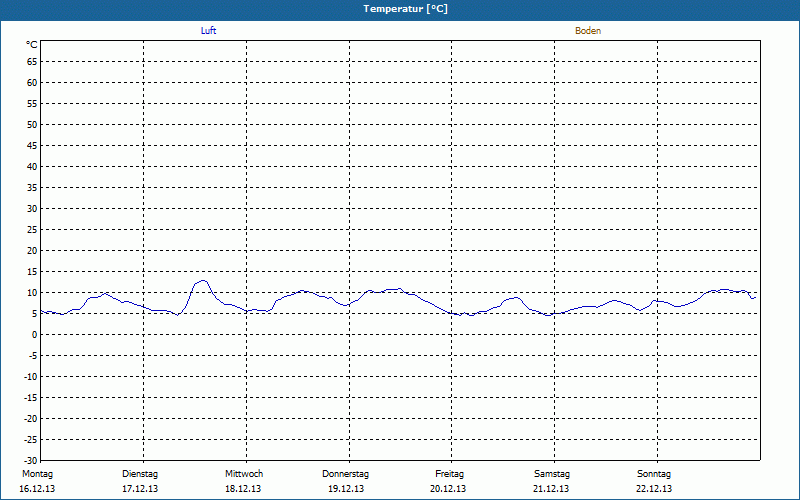Screen dimensions: 800x500
Task: Select the Montag day label
Action: pyautogui.click(x=36, y=473)
